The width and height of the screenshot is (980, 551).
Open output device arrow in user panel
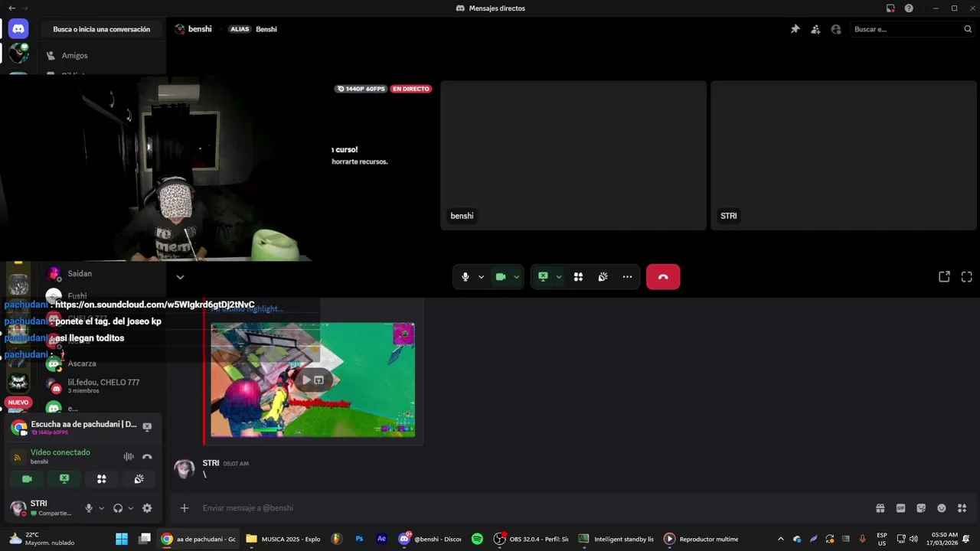pyautogui.click(x=131, y=508)
